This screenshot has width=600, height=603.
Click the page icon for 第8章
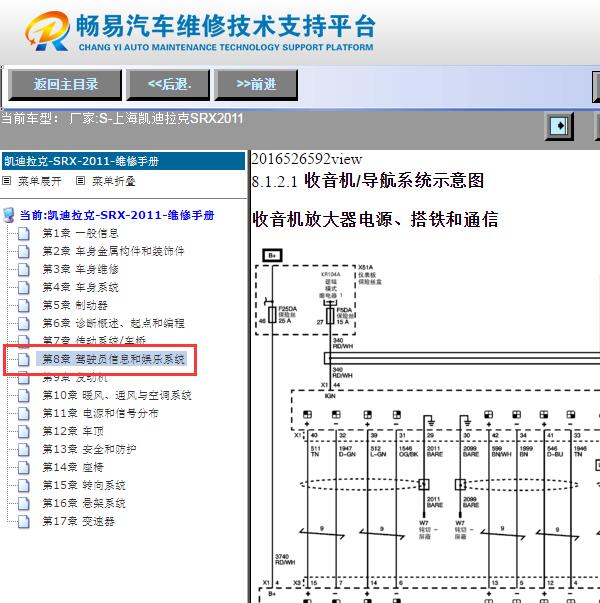tap(24, 360)
